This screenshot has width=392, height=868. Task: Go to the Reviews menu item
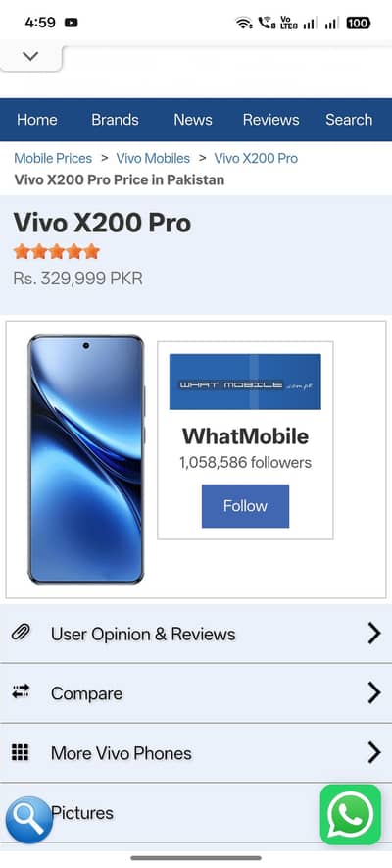point(270,120)
